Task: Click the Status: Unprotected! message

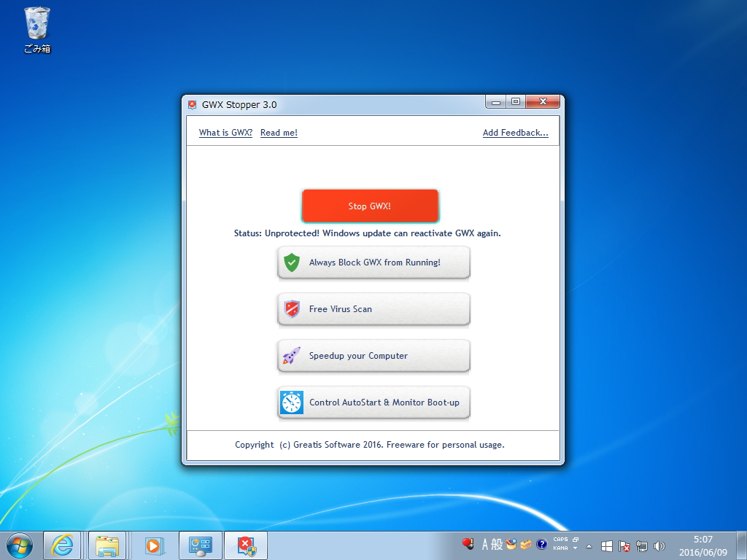Action: (368, 233)
